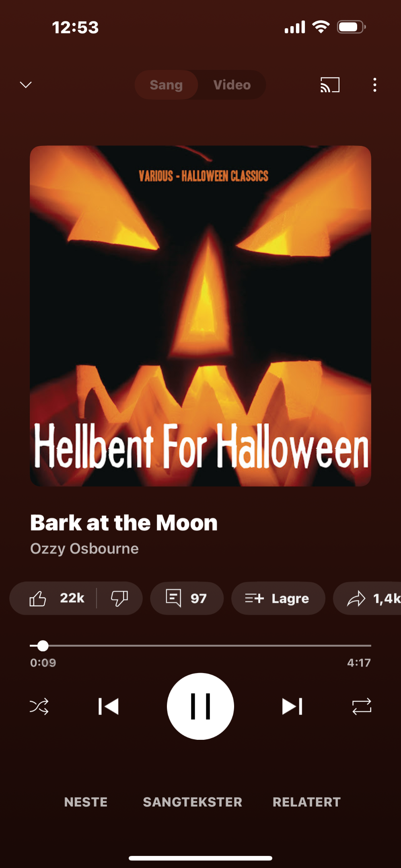The height and width of the screenshot is (868, 401).
Task: Skip to the next track
Action: click(292, 706)
